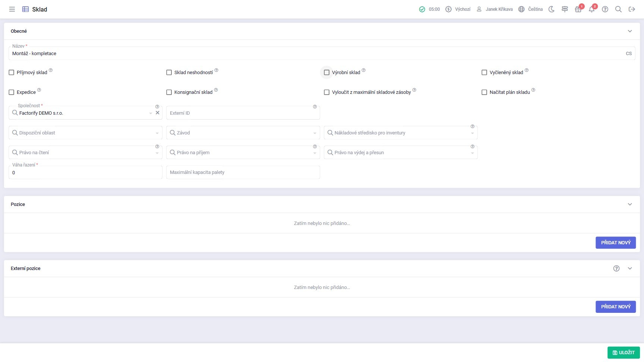Log out using the exit icon
Image resolution: width=644 pixels, height=362 pixels.
632,9
